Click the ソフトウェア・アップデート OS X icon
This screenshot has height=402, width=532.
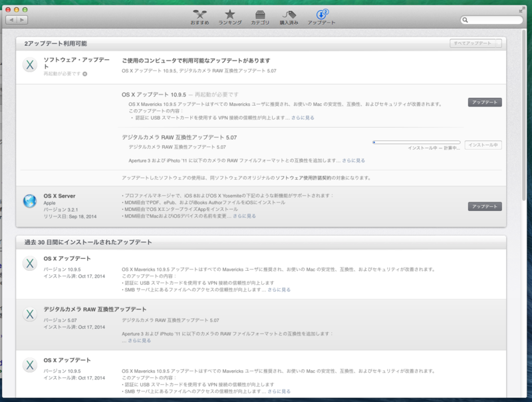(30, 65)
